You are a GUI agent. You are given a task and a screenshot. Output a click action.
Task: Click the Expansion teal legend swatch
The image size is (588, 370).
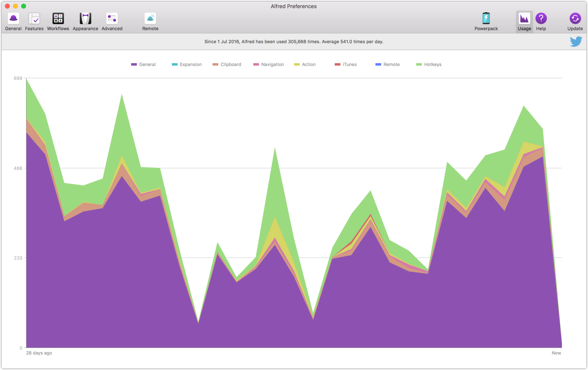click(175, 64)
